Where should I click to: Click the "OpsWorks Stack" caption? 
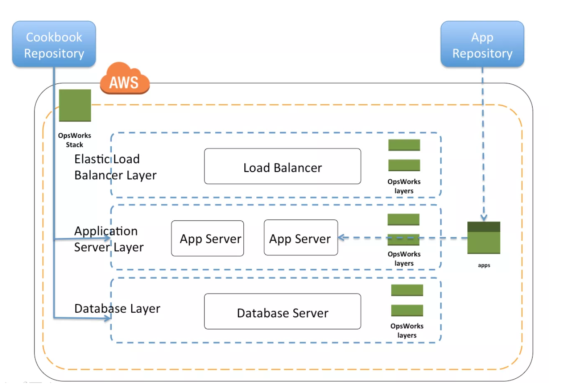[75, 140]
